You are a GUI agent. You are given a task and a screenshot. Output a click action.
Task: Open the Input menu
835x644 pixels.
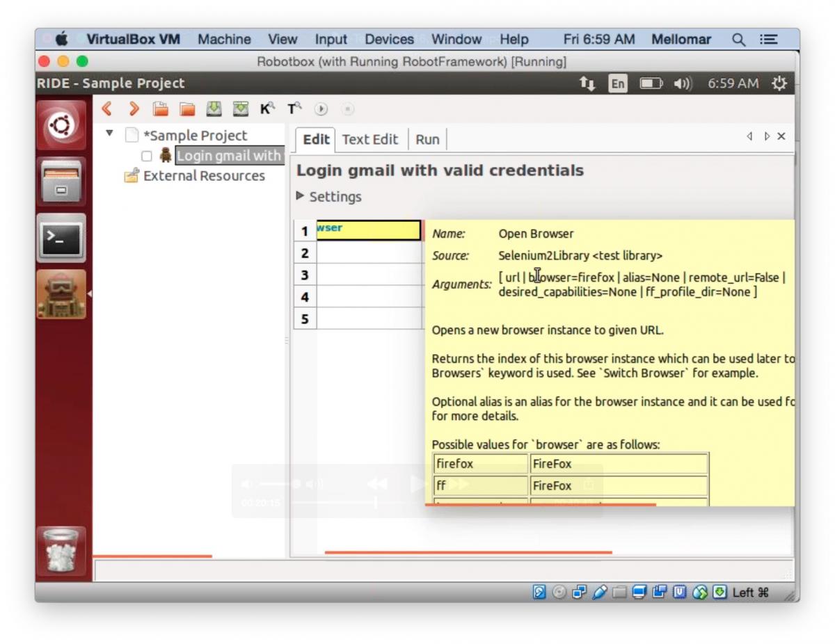tap(331, 40)
